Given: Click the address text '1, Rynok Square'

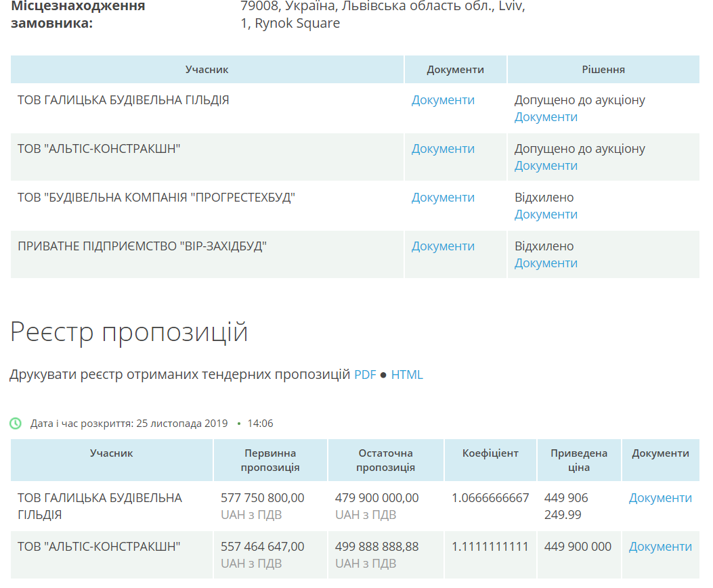Looking at the screenshot, I should click(x=290, y=23).
